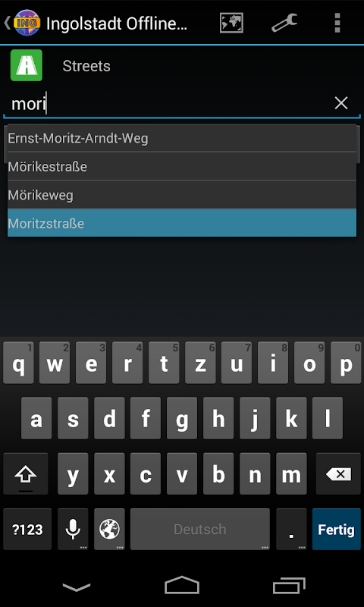Open the map view icon
This screenshot has height=607, width=364.
click(231, 23)
